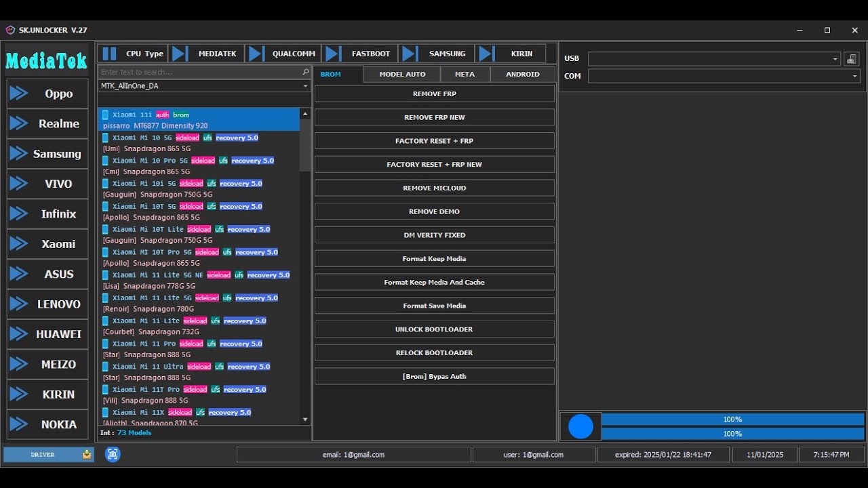Click the REMOVE FRP button
868x488 pixels.
[x=435, y=94]
